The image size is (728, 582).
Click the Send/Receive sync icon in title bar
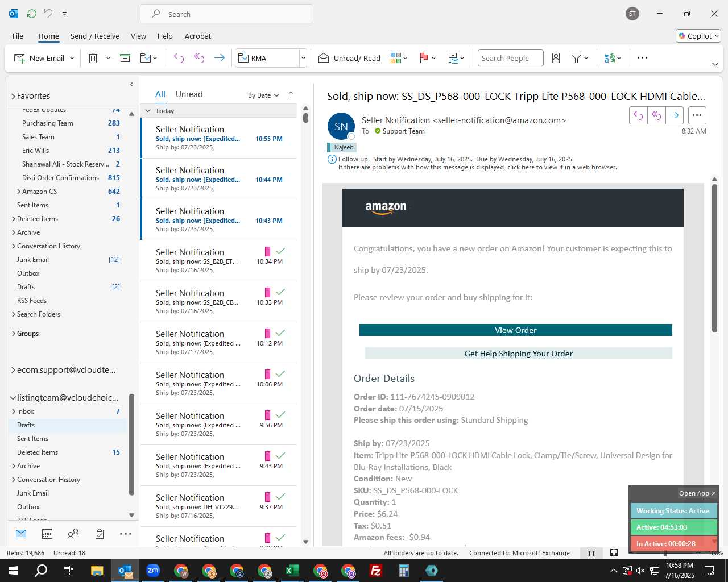click(x=32, y=14)
